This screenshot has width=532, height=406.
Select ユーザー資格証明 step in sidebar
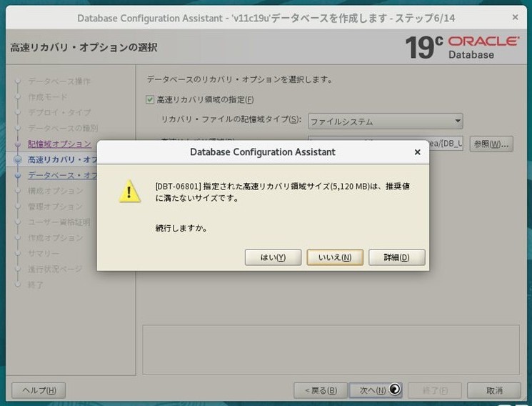coord(59,222)
